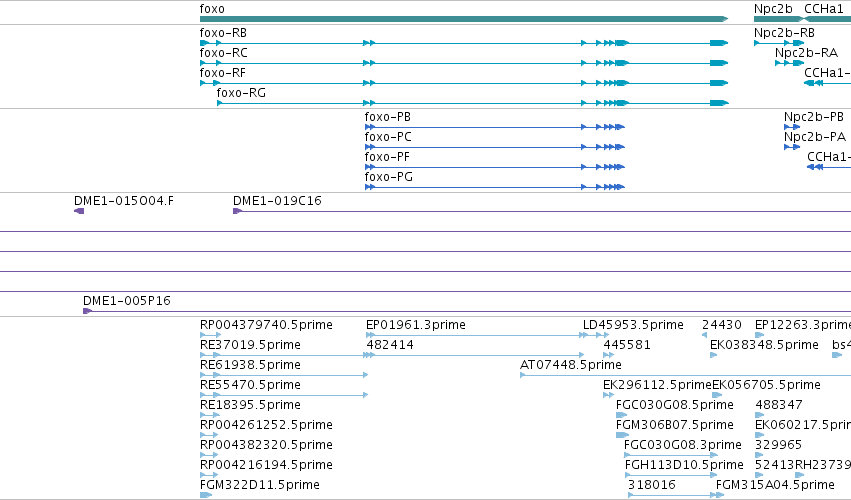Click the foxo-PF protein label
851x500 pixels.
pyautogui.click(x=387, y=157)
